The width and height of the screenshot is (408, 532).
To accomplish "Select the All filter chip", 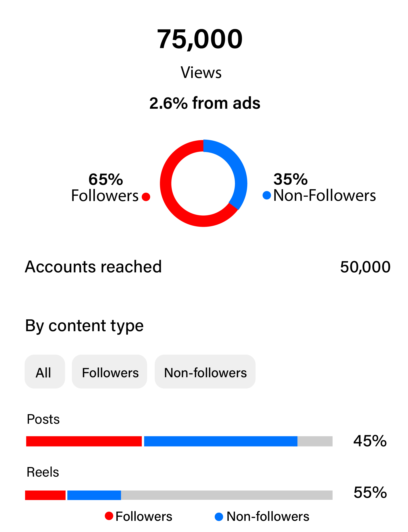I will (x=45, y=372).
